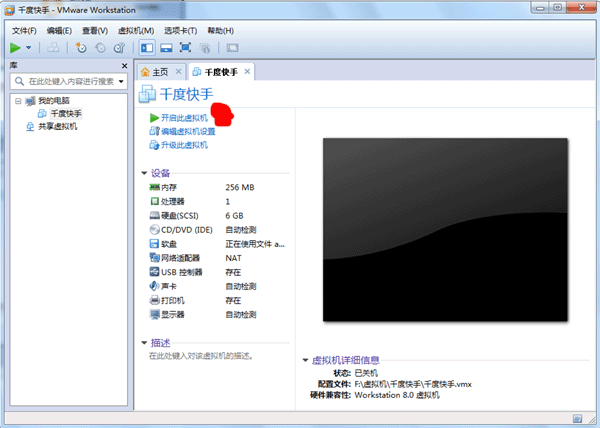The width and height of the screenshot is (600, 428).
Task: Collapse the 设备 section
Action: (144, 172)
